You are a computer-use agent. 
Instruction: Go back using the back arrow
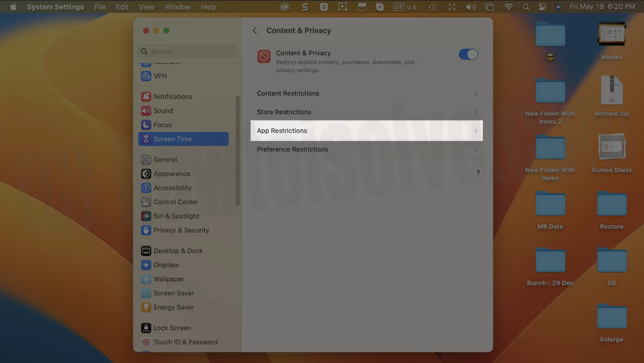tap(255, 30)
